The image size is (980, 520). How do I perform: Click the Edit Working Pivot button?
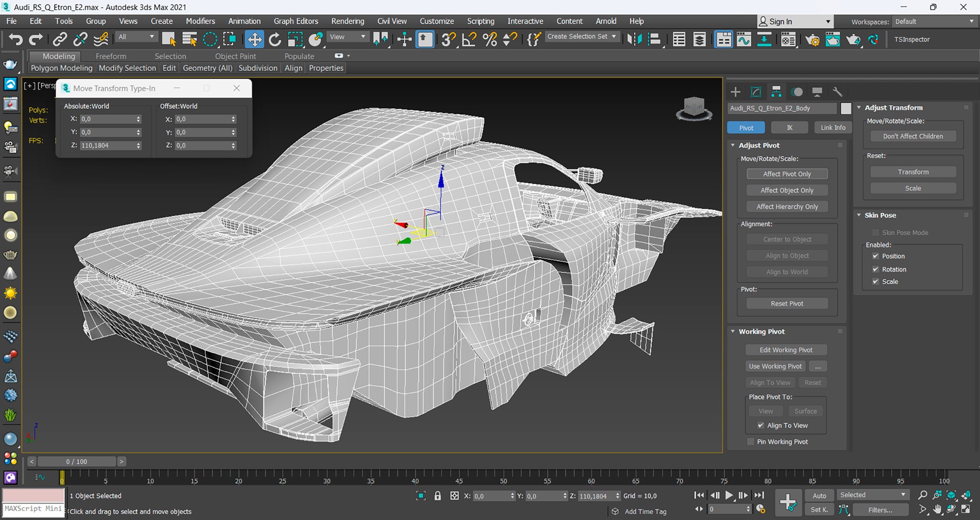786,350
